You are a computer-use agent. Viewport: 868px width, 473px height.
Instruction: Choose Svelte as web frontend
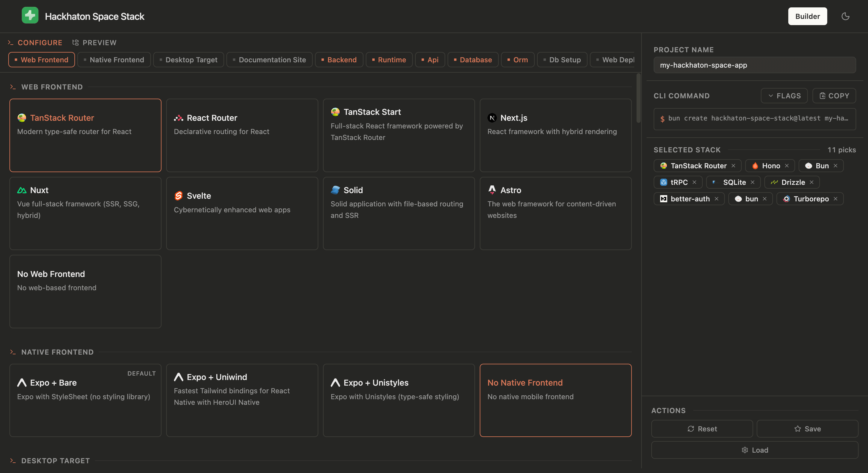[242, 213]
